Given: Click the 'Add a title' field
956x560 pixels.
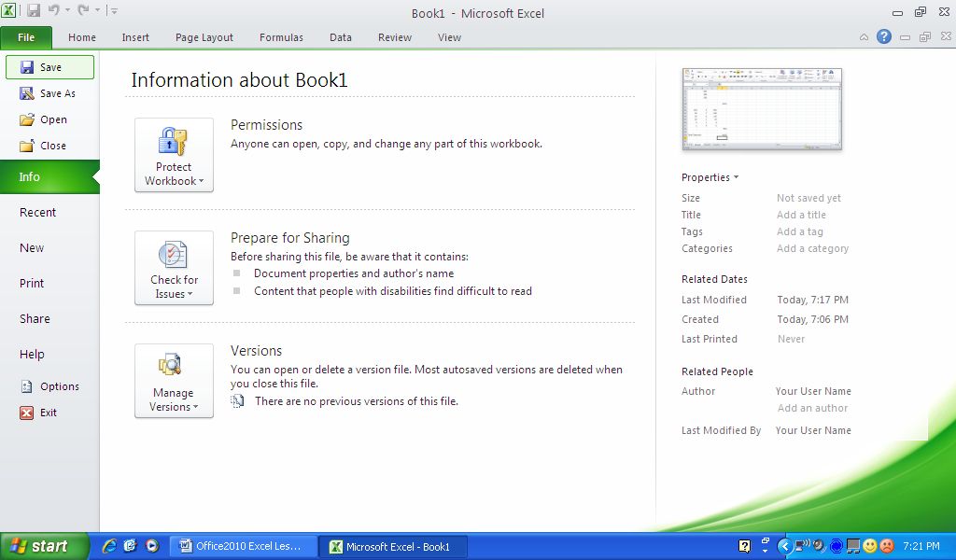Looking at the screenshot, I should (801, 215).
